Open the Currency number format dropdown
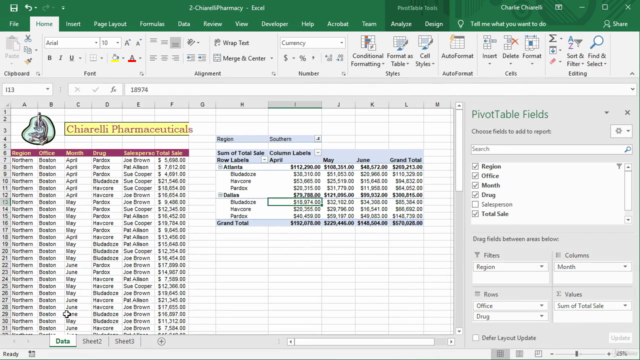 pos(341,43)
